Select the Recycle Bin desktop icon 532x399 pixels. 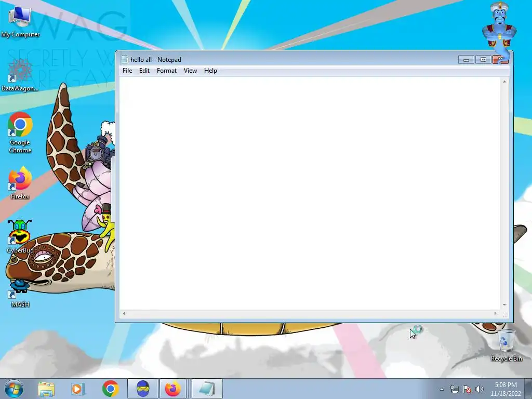point(506,345)
